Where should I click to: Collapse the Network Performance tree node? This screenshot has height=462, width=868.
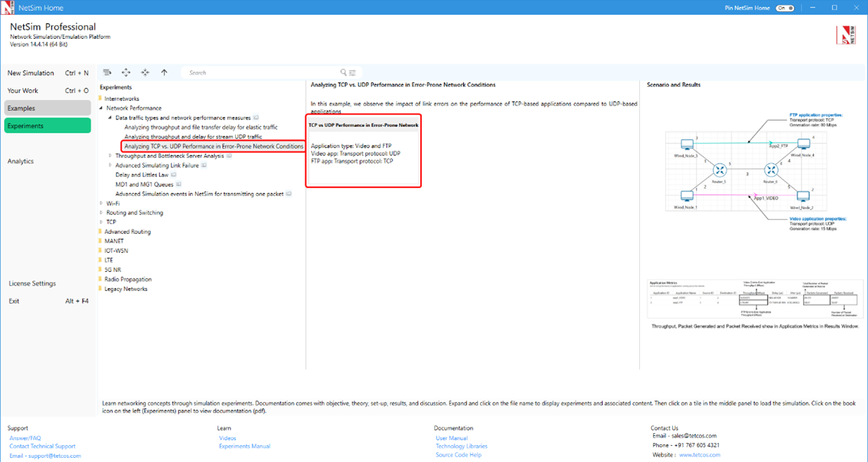(x=102, y=108)
